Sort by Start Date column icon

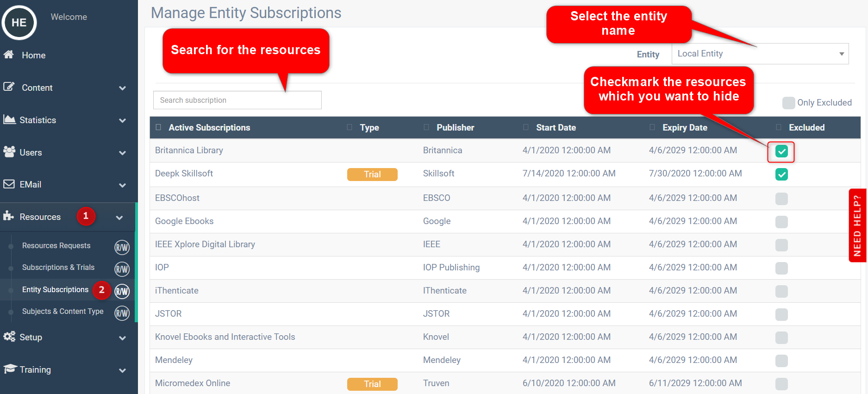pos(526,127)
